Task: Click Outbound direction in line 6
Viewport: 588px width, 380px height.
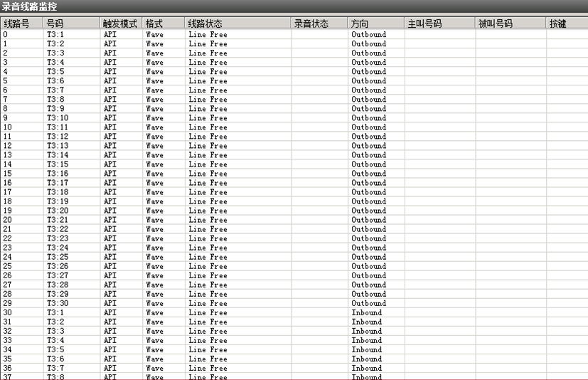Action: [368, 90]
